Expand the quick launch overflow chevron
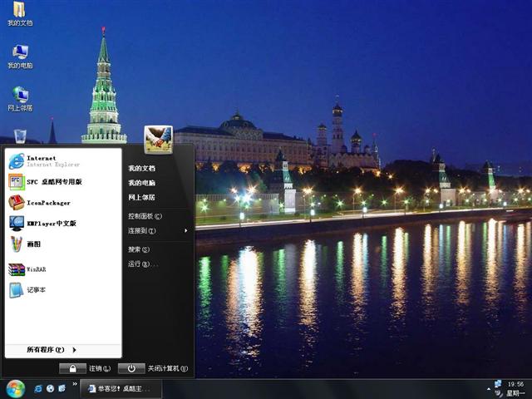Image resolution: width=532 pixels, height=399 pixels. coord(75,384)
